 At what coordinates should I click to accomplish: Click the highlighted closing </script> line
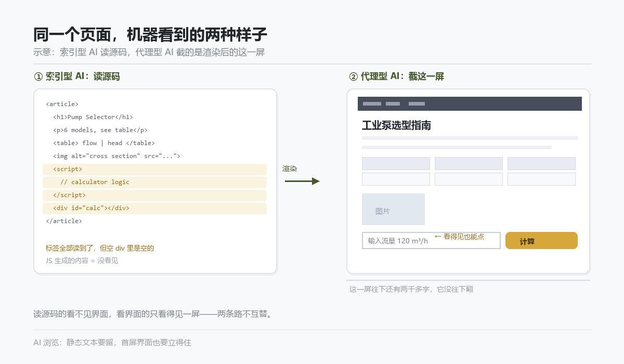[x=154, y=195]
